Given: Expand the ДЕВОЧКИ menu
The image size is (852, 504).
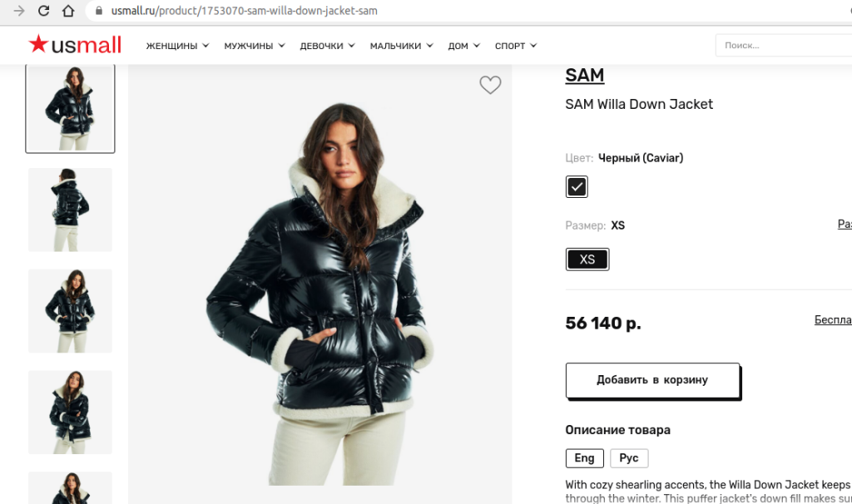Looking at the screenshot, I should (x=327, y=46).
